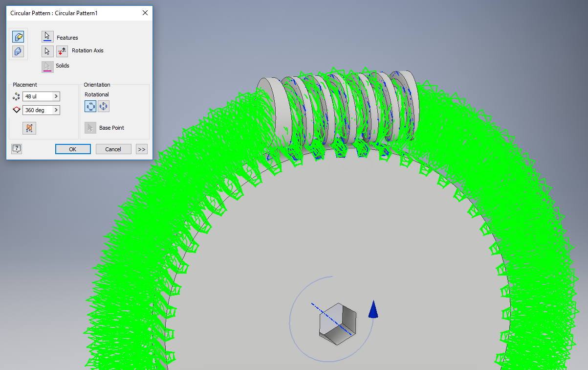Activate the Rotation Axis selection arrow
This screenshot has height=370, width=588.
(x=47, y=51)
